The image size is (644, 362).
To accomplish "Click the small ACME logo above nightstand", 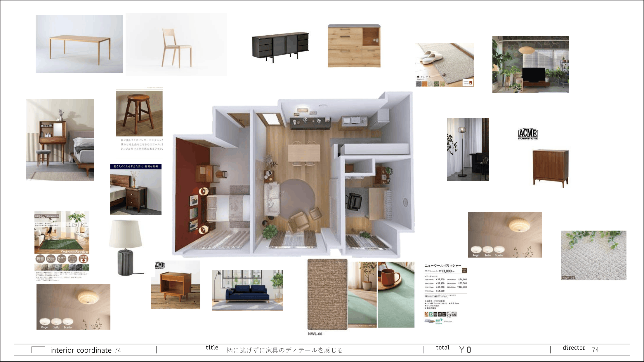I will tap(160, 265).
